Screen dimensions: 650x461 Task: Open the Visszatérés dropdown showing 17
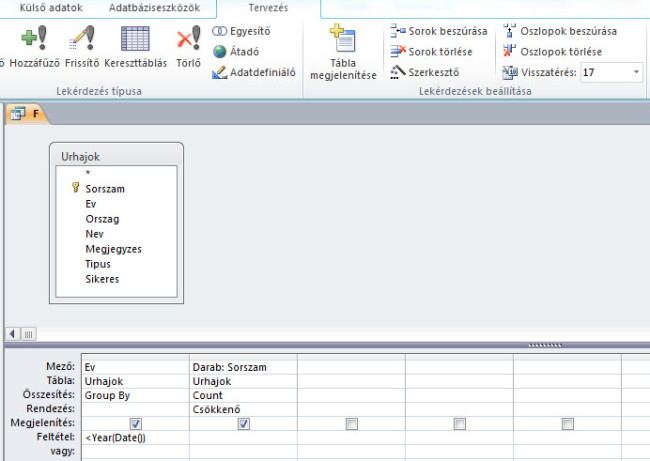[637, 72]
